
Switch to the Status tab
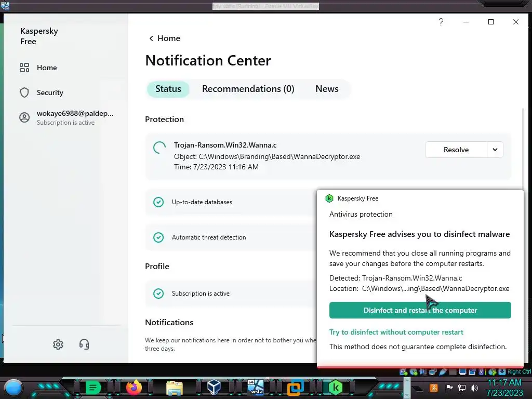coord(168,89)
